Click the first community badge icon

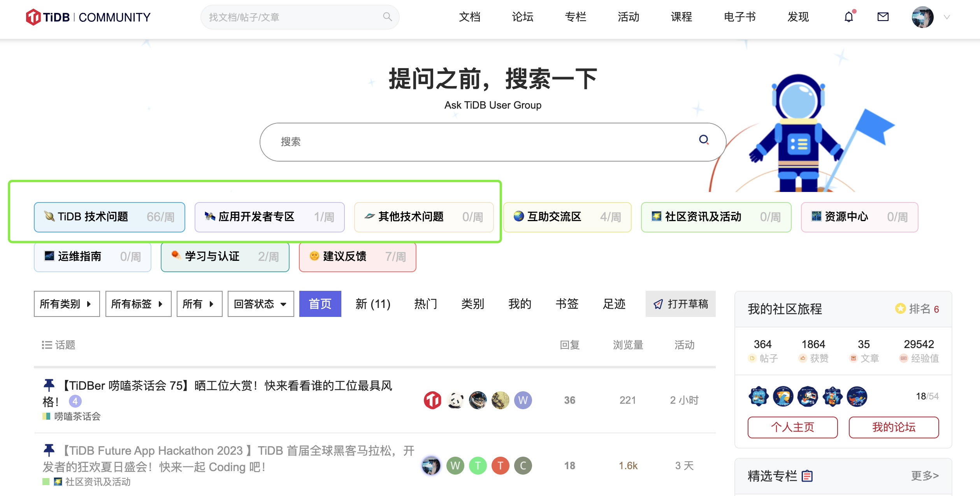[x=758, y=396]
